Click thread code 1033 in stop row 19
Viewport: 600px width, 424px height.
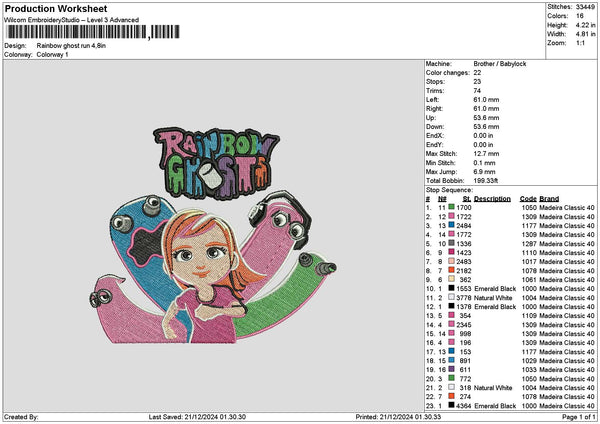coord(529,370)
